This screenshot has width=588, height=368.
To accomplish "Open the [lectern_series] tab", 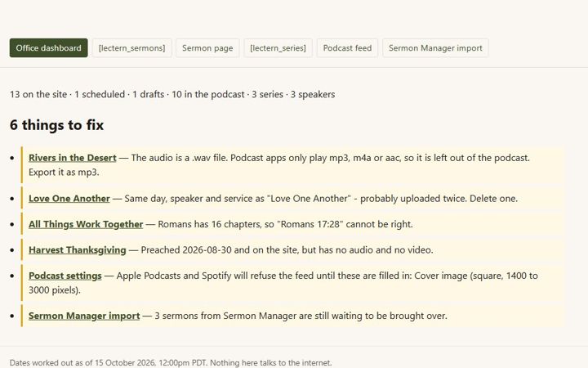I will coord(278,48).
